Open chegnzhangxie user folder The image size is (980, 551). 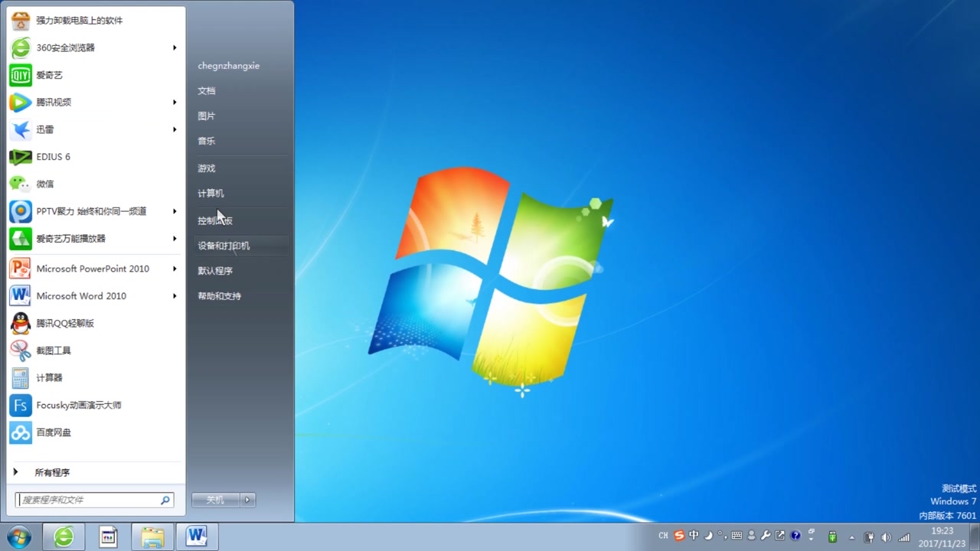(x=229, y=66)
